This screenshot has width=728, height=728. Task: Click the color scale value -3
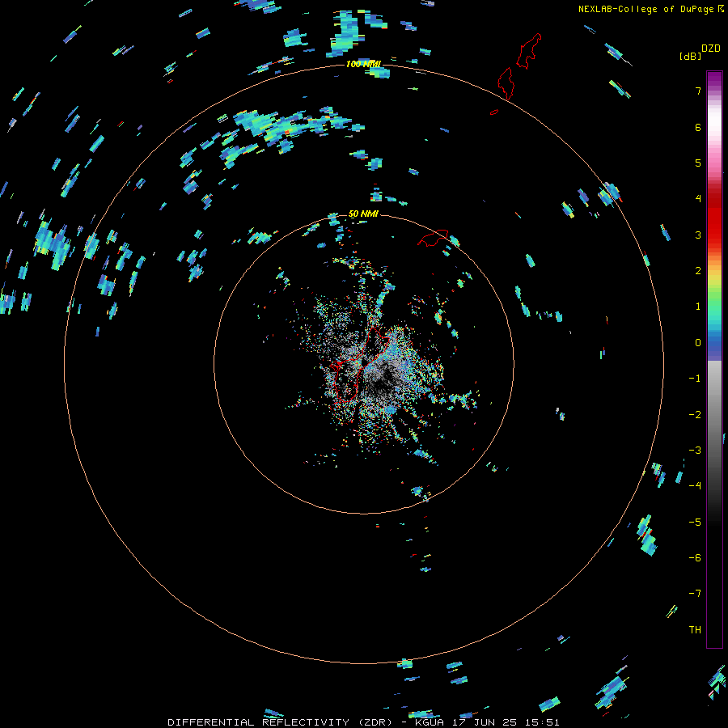click(x=695, y=451)
